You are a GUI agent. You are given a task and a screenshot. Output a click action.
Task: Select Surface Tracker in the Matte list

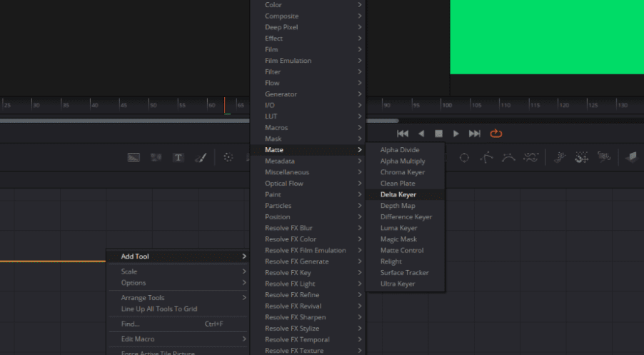click(x=405, y=272)
